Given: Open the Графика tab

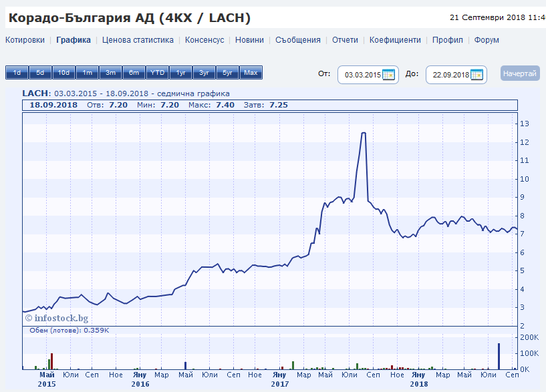Looking at the screenshot, I should pos(74,40).
